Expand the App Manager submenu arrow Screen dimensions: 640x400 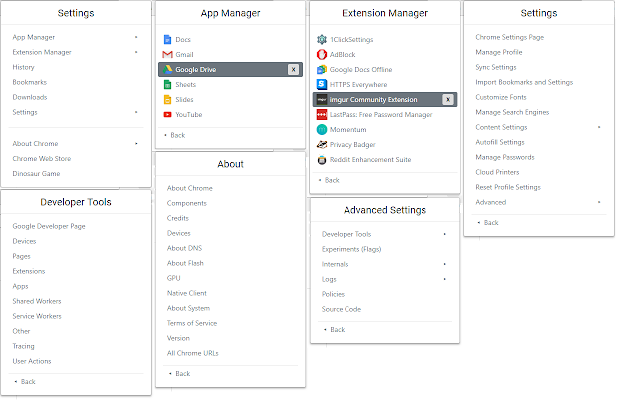136,37
